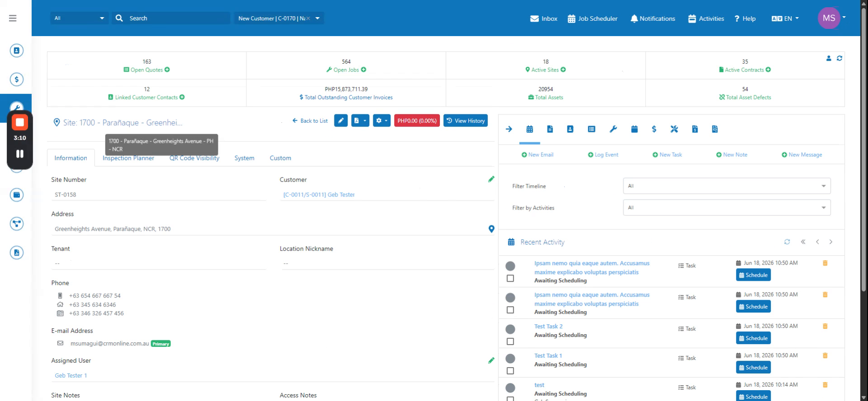868x401 pixels.
Task: Jump to first page of Recent Activity
Action: click(803, 242)
